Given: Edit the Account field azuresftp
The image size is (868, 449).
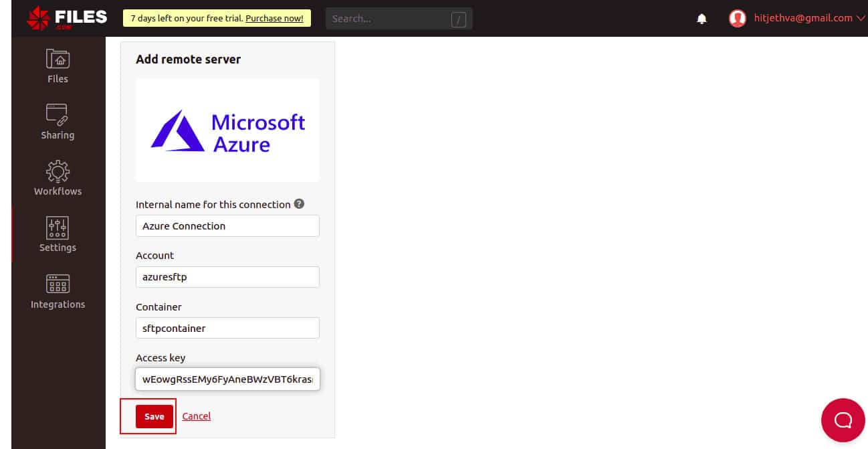Looking at the screenshot, I should pos(227,277).
